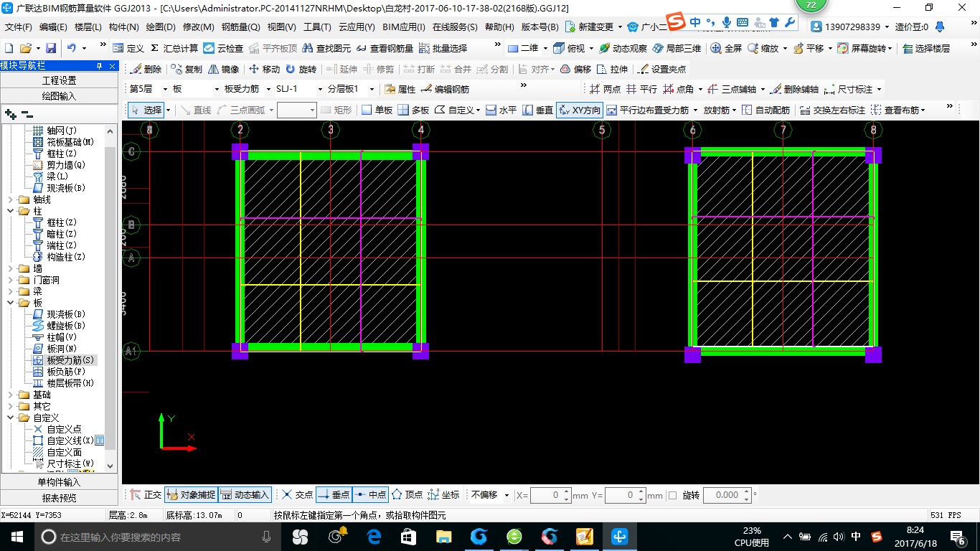Open 定义 (Define) tool

[x=128, y=48]
